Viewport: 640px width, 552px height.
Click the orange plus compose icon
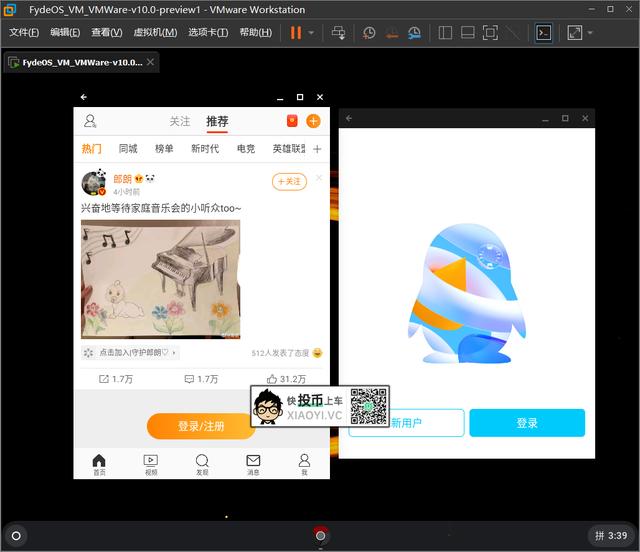click(x=313, y=121)
